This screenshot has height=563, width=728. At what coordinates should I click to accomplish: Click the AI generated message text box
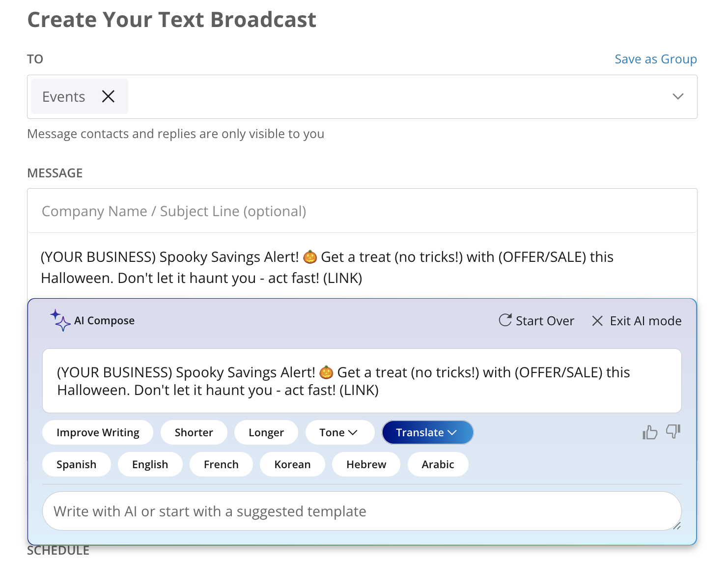(362, 381)
